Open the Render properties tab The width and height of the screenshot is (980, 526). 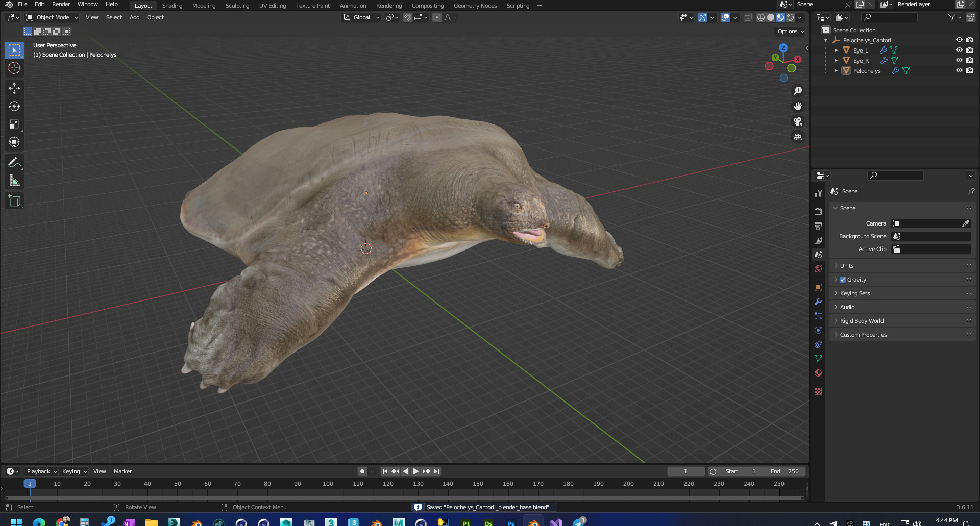click(818, 211)
